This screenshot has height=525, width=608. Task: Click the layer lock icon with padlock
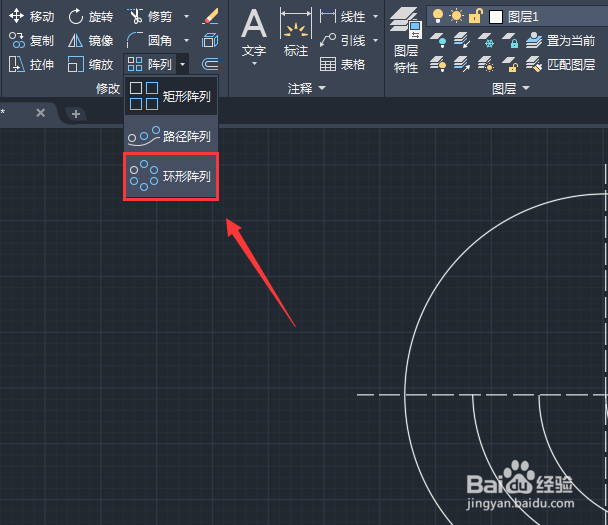click(x=510, y=40)
